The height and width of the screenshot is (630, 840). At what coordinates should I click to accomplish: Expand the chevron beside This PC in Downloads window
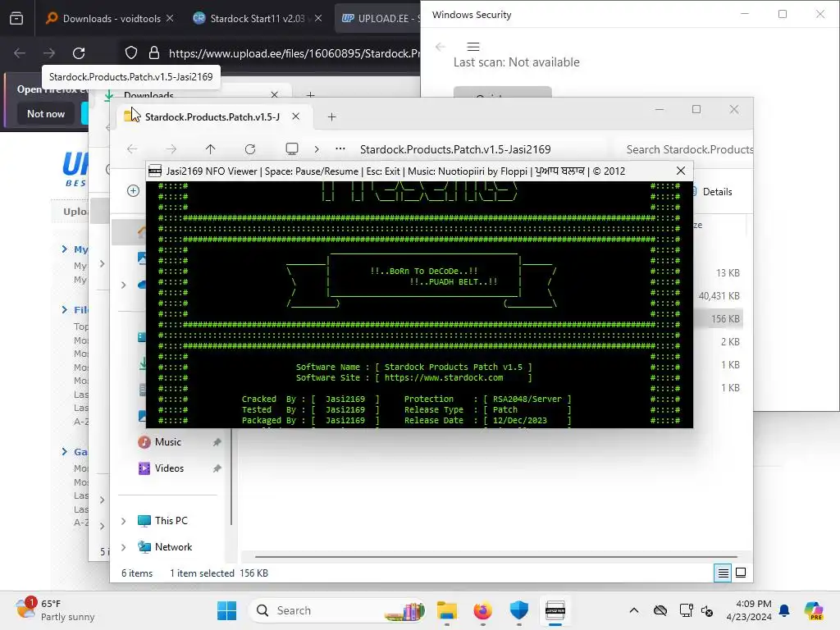[103, 500]
